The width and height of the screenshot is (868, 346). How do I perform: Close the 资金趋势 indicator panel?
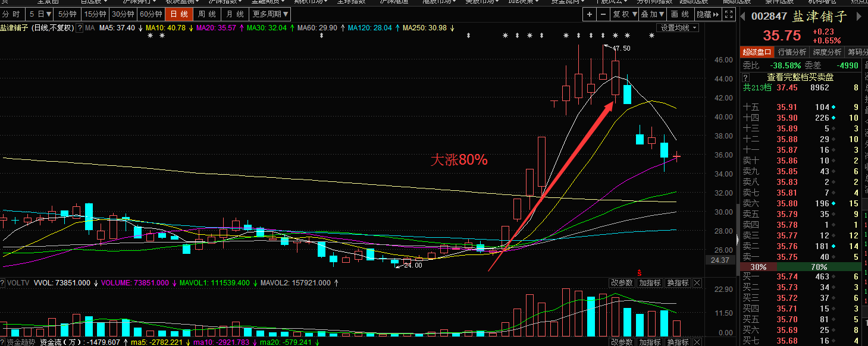click(x=697, y=342)
